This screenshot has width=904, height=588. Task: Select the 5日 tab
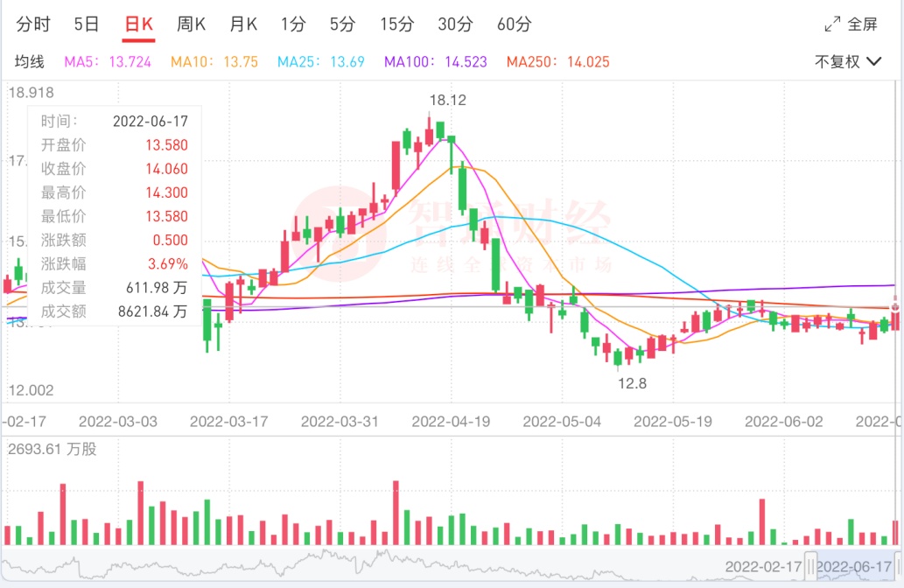point(87,24)
